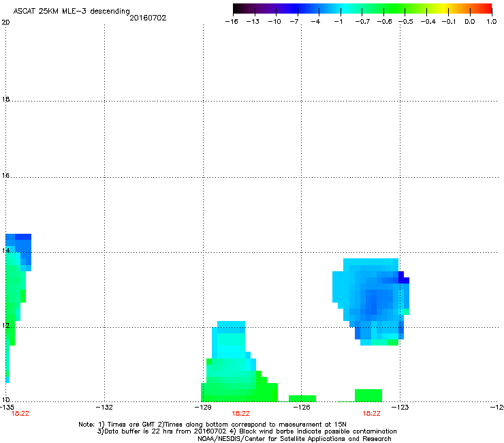Click the green rectangle of data left of -123
This screenshot has height=443, width=504.
(368, 395)
